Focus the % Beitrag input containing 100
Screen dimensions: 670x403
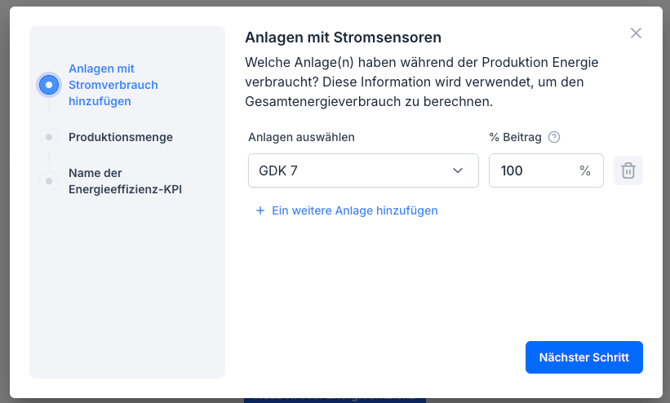(530, 171)
